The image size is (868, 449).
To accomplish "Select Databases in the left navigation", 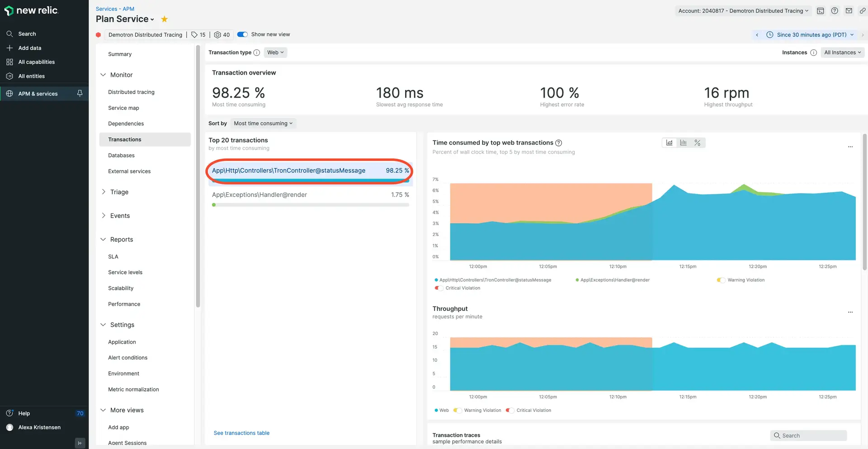I will point(121,156).
